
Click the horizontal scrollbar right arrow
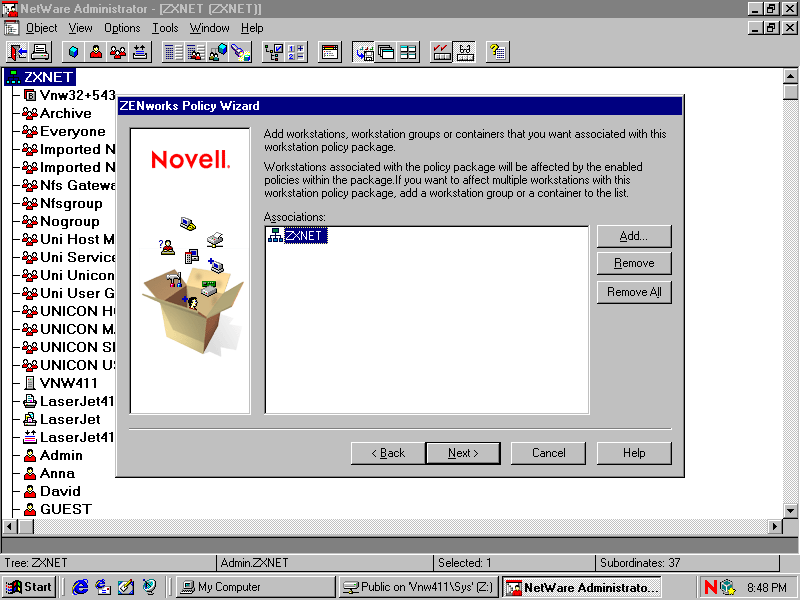click(775, 526)
